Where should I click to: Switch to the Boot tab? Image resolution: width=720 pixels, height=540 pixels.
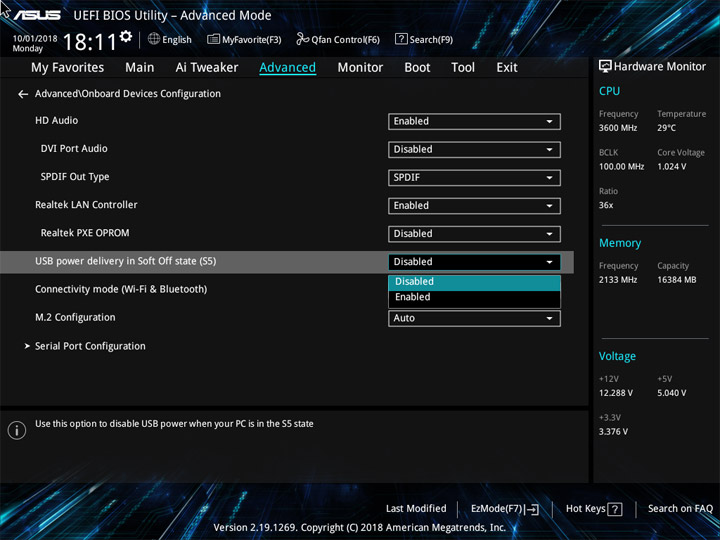pos(417,68)
